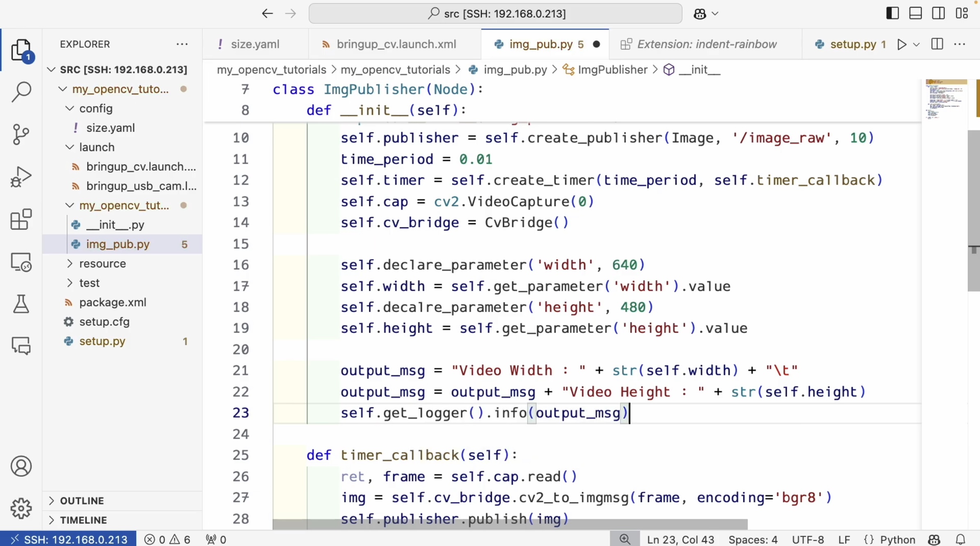Open the Testing flask view
Image resolution: width=980 pixels, height=546 pixels.
click(x=21, y=304)
